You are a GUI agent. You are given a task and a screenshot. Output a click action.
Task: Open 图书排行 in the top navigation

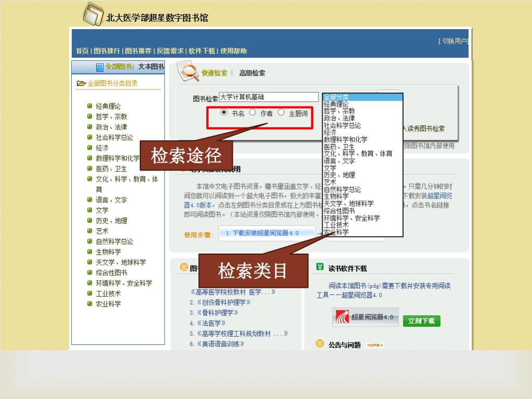tap(107, 51)
